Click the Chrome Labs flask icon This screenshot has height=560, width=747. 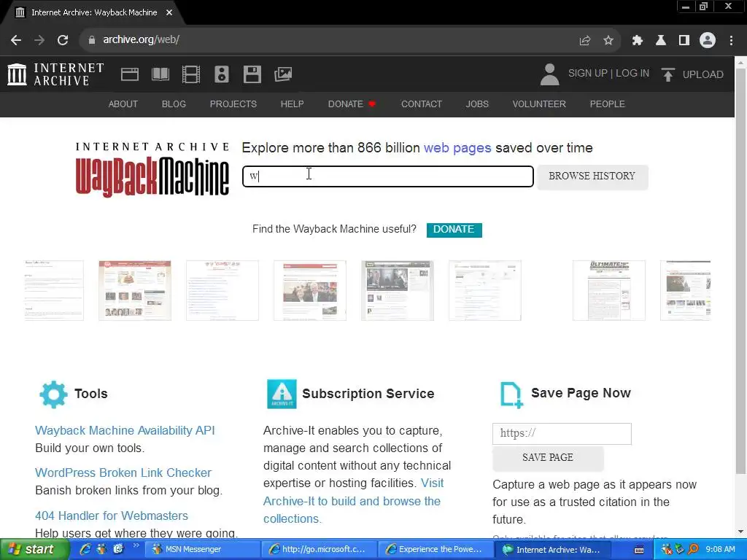(x=660, y=41)
